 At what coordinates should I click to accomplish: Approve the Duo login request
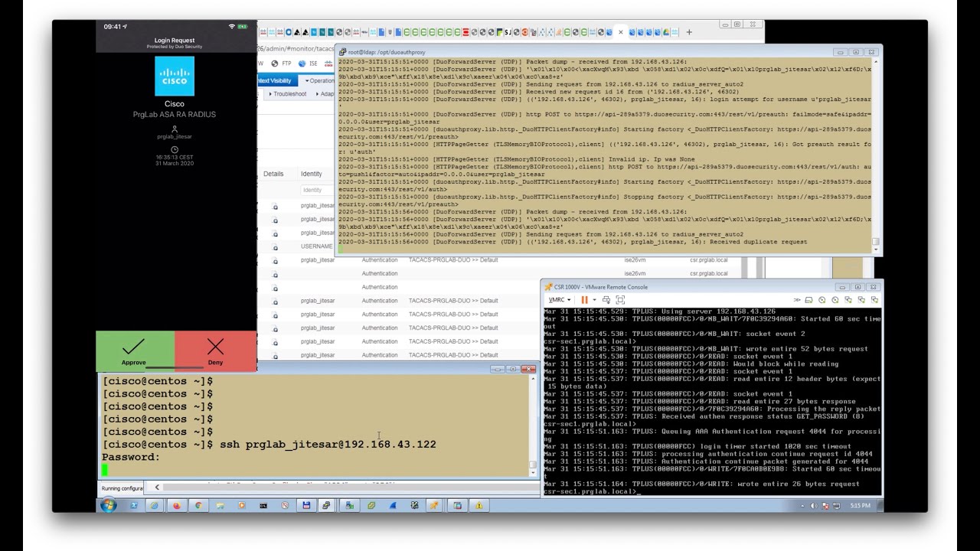(x=135, y=350)
